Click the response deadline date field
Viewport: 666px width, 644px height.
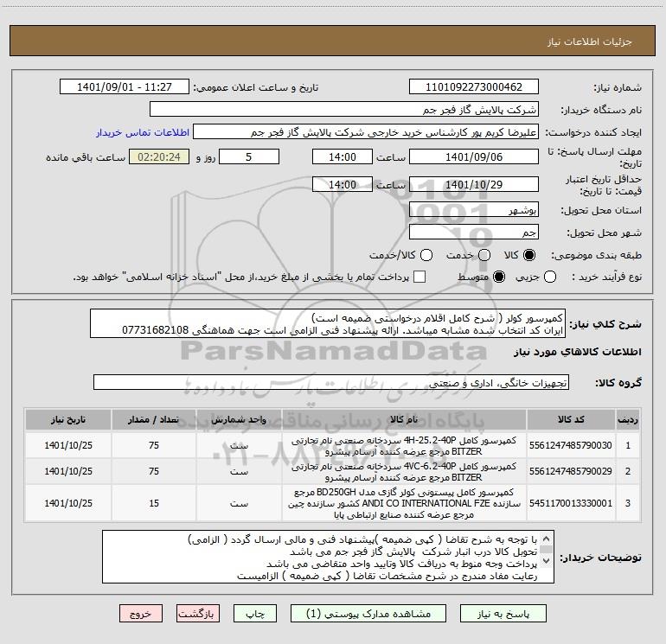pos(474,156)
